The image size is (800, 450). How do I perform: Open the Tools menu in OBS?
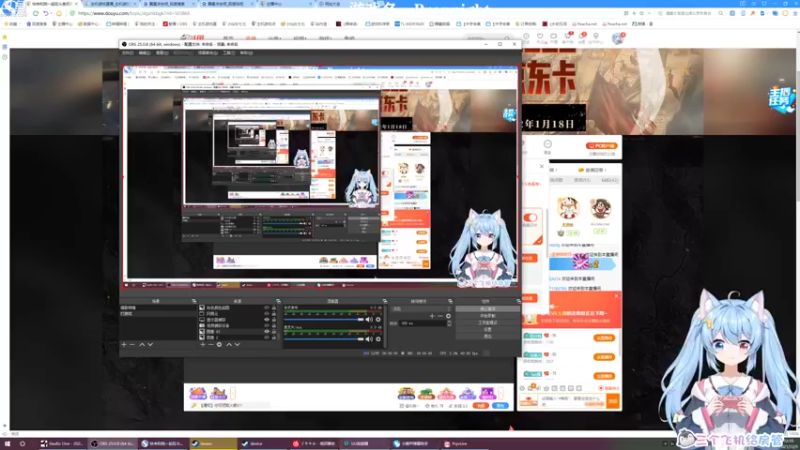(x=229, y=53)
